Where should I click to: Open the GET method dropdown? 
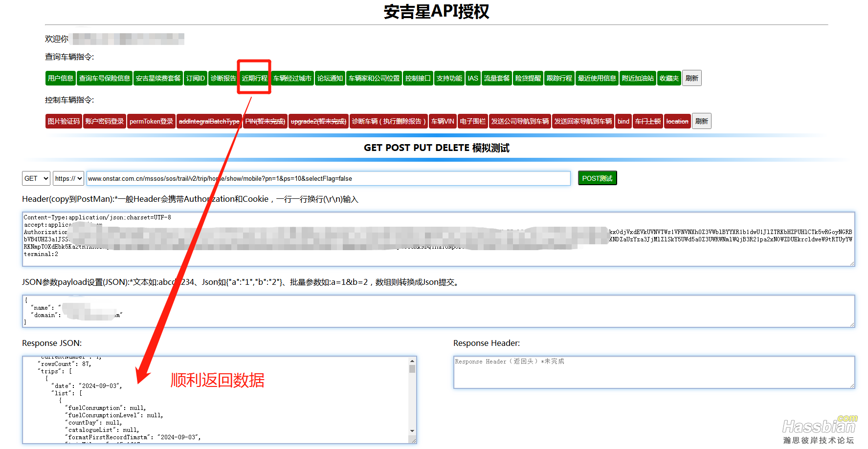36,178
